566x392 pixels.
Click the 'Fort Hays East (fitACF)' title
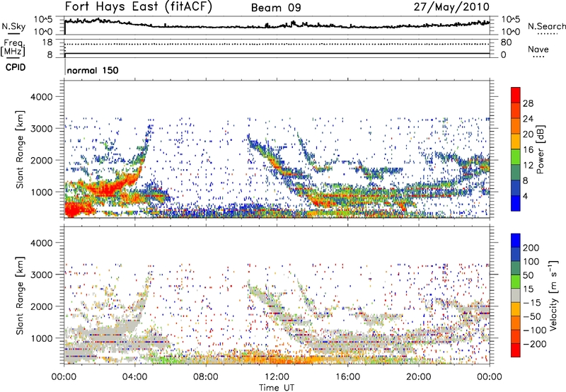coord(139,7)
